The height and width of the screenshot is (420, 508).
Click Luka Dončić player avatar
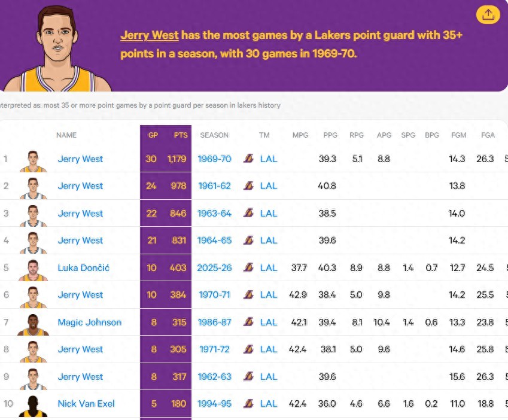33,269
